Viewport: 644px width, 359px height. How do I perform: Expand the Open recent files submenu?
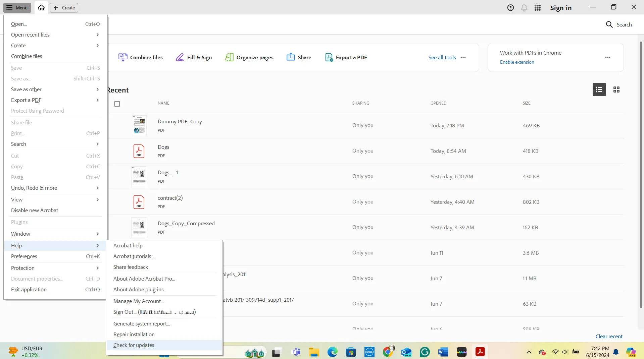[x=55, y=35]
